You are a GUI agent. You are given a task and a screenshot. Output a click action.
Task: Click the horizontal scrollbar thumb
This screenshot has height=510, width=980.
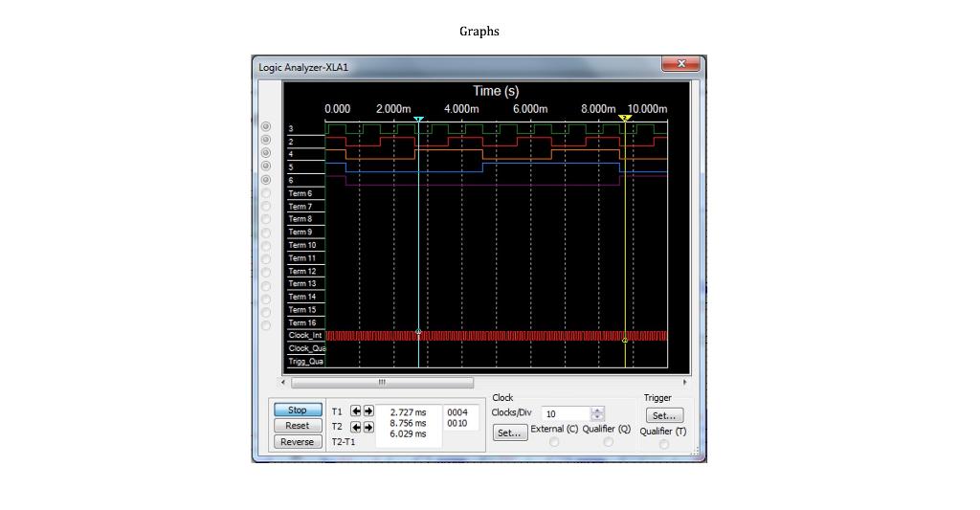coord(382,382)
